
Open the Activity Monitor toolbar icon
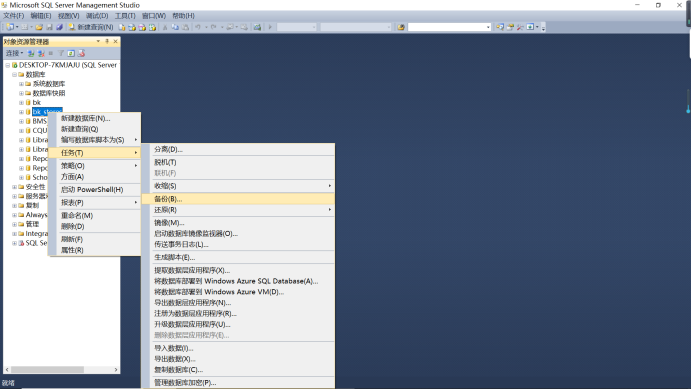click(x=257, y=27)
